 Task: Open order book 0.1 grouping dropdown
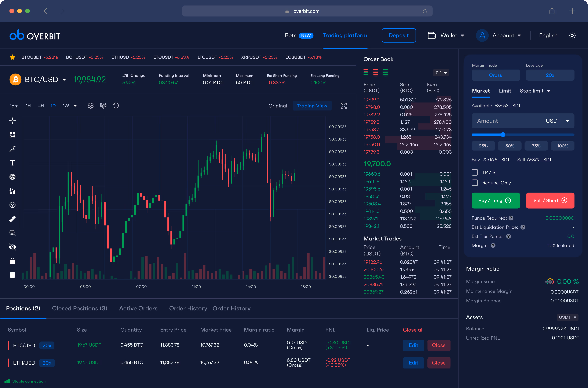pyautogui.click(x=441, y=73)
